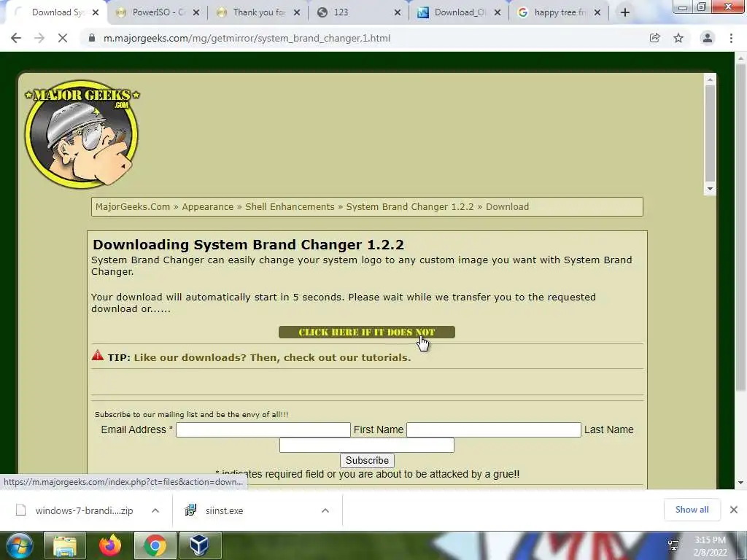Open Appearance breadcrumb link

(x=208, y=206)
